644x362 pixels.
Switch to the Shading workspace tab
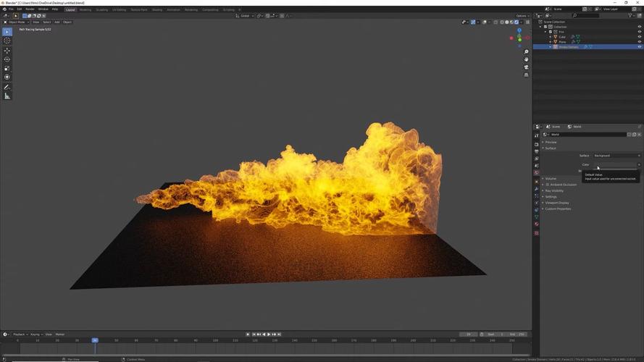click(157, 9)
